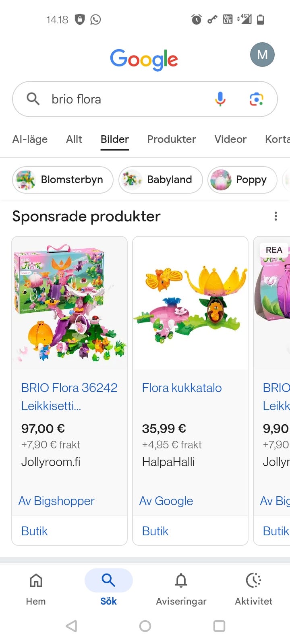Screen dimensions: 290x644
Task: Open Aktivitet in bottom navigation
Action: coord(253,589)
